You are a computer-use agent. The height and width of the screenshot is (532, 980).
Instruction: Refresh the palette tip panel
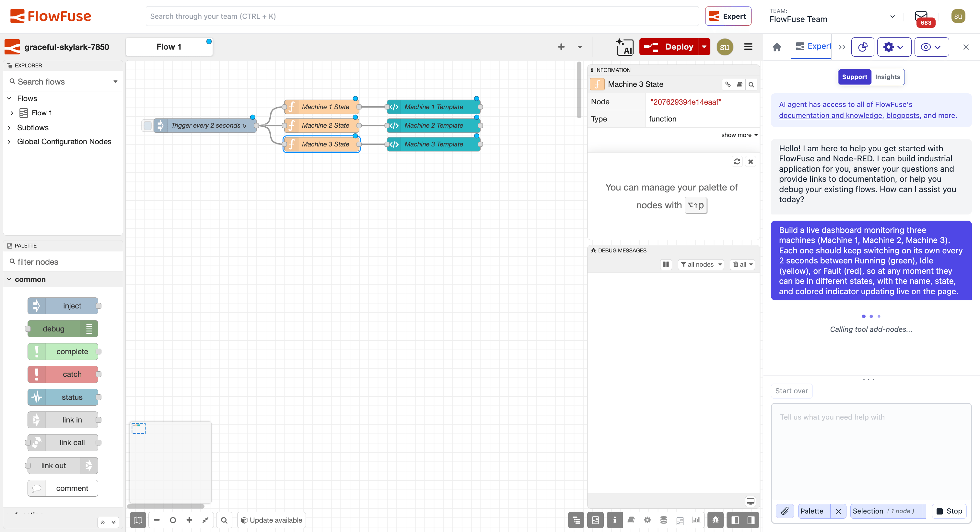(737, 162)
